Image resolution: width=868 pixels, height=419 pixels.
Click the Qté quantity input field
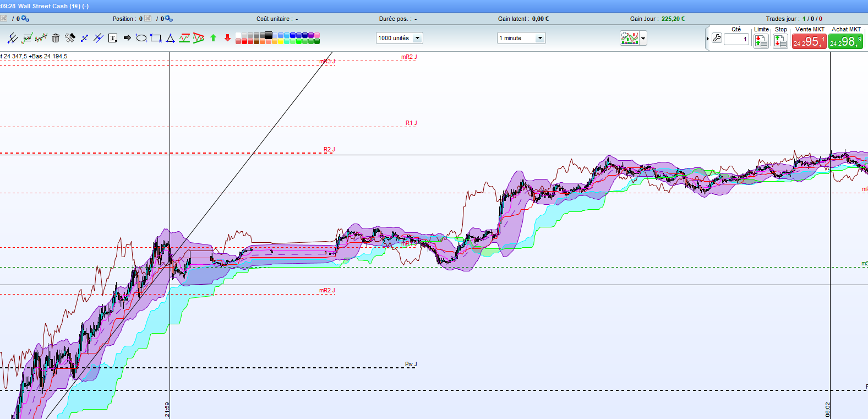tap(736, 39)
